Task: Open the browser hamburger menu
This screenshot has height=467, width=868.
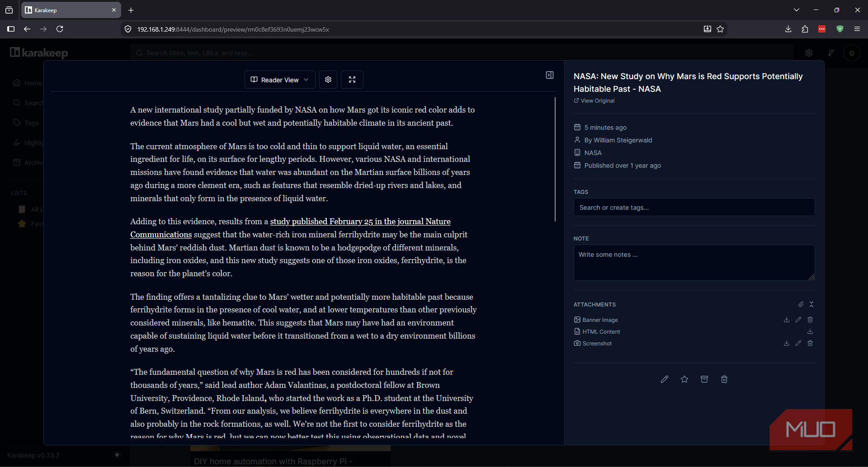Action: (x=857, y=29)
